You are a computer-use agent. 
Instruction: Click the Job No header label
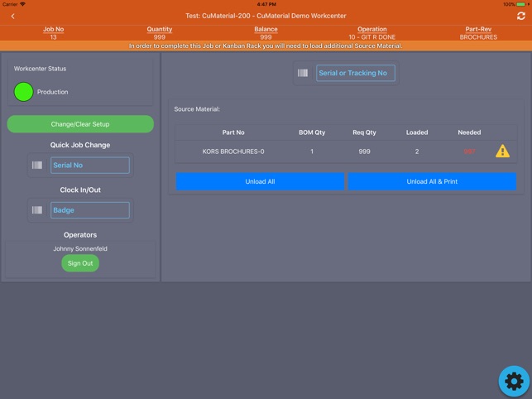point(53,29)
